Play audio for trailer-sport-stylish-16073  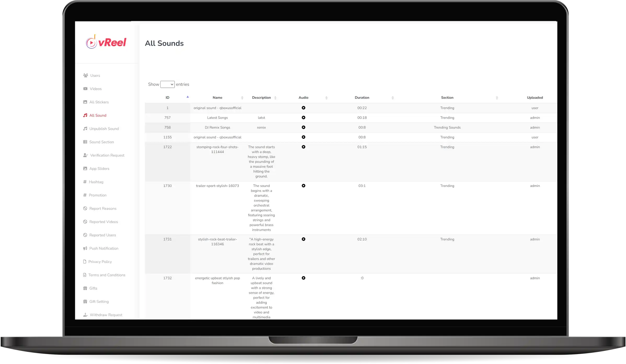pyautogui.click(x=304, y=186)
